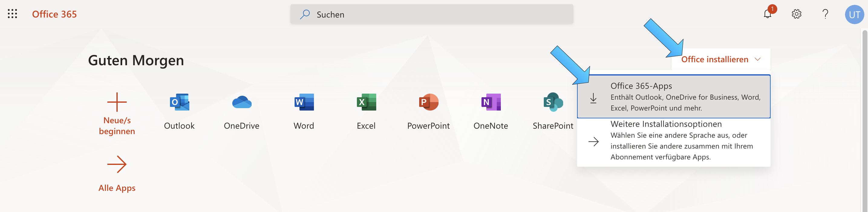
Task: Open the UT account avatar menu
Action: click(x=854, y=14)
